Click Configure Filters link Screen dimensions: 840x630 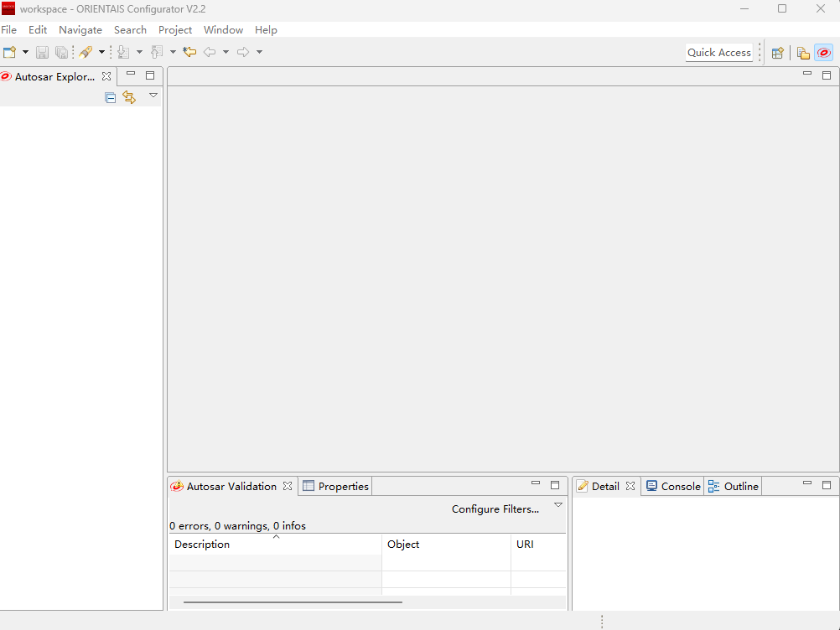[495, 509]
